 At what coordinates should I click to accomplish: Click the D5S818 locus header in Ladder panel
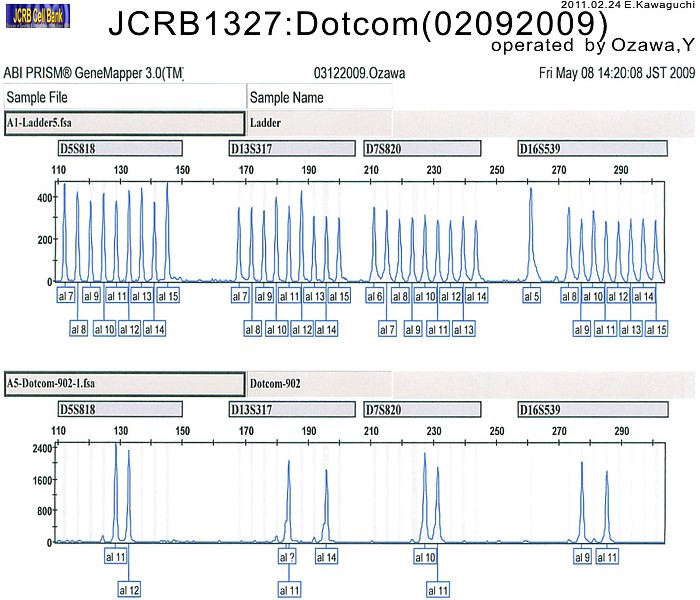[120, 148]
